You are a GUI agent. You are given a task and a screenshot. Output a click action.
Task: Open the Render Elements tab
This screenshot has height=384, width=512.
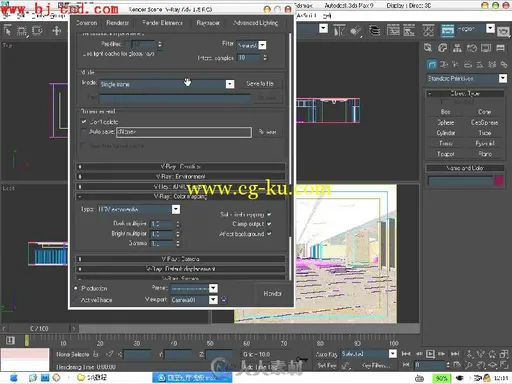coord(162,23)
